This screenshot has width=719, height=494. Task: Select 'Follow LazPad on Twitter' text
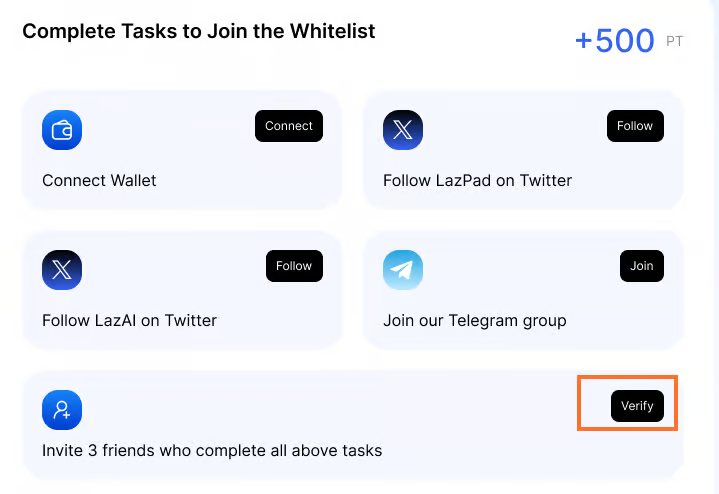477,181
